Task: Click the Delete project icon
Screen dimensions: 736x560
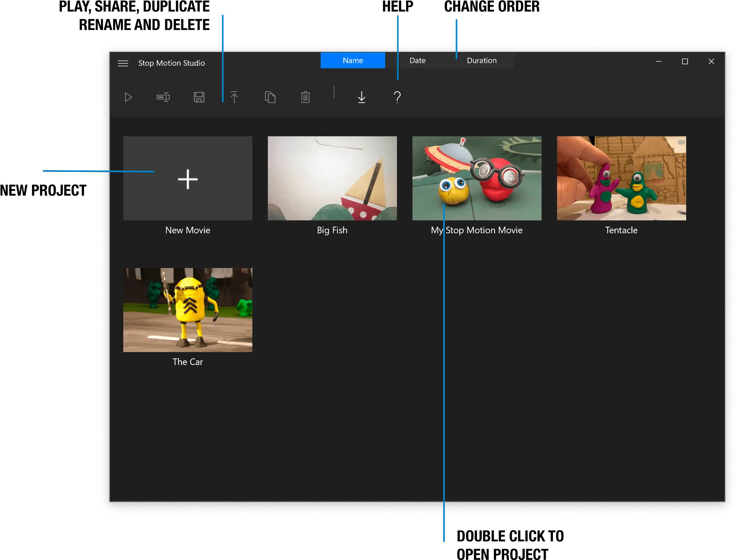Action: click(x=305, y=97)
